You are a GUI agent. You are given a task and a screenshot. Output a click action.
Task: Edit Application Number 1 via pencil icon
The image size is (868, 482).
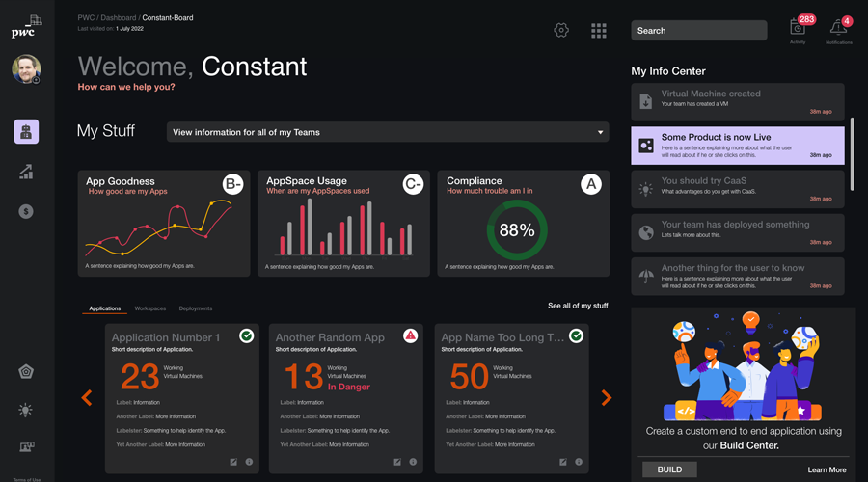(x=233, y=462)
